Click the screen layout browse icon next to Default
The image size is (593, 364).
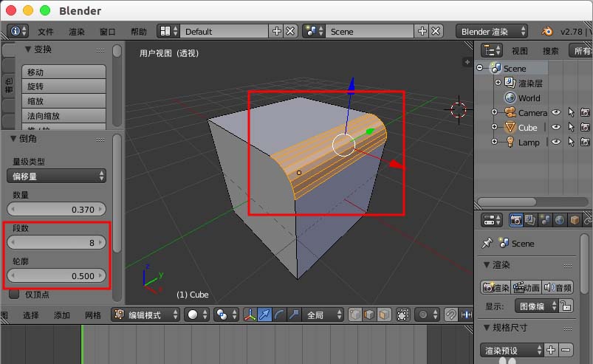(168, 31)
